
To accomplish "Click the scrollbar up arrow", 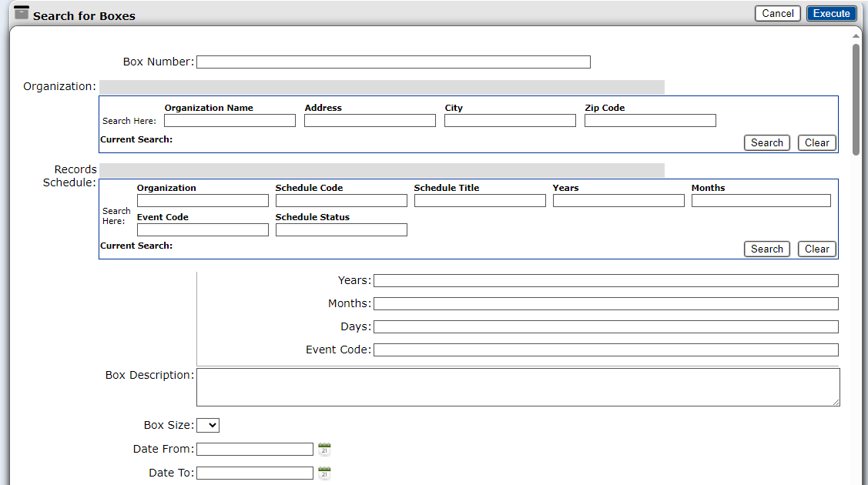I will tap(856, 36).
